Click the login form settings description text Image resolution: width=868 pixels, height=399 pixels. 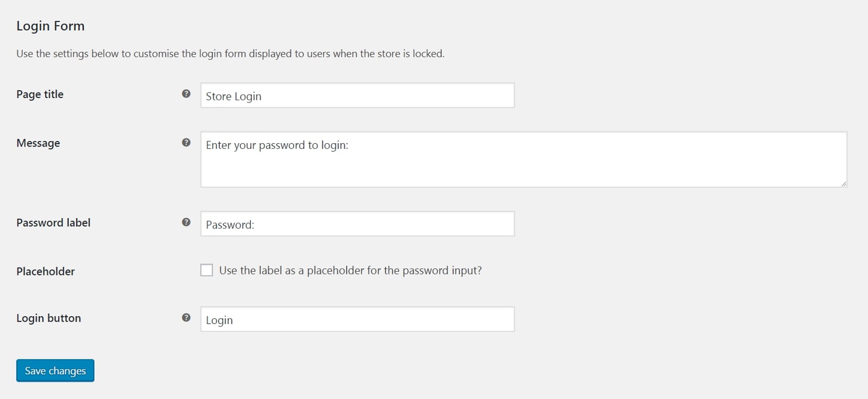(231, 55)
